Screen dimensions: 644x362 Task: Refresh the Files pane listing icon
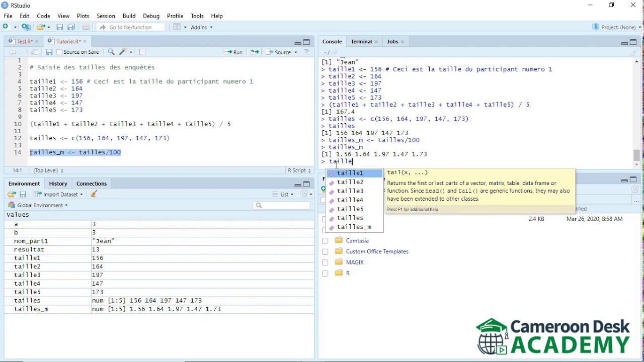click(x=635, y=190)
